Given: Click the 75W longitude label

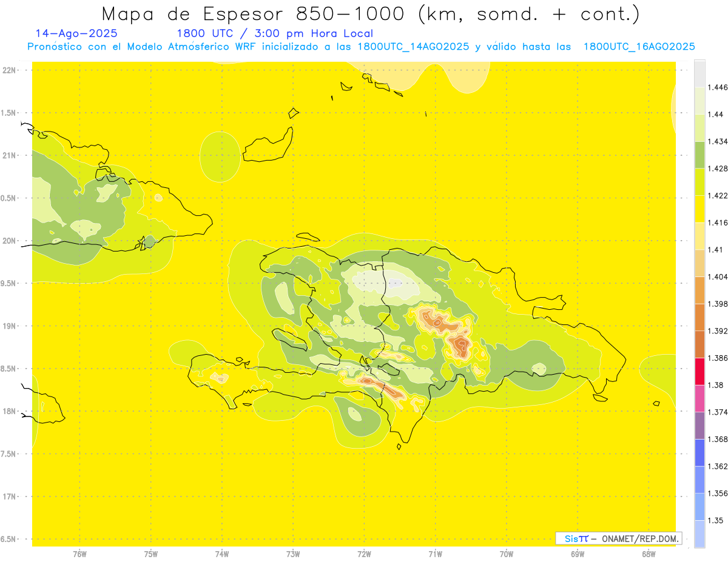Looking at the screenshot, I should (x=151, y=554).
